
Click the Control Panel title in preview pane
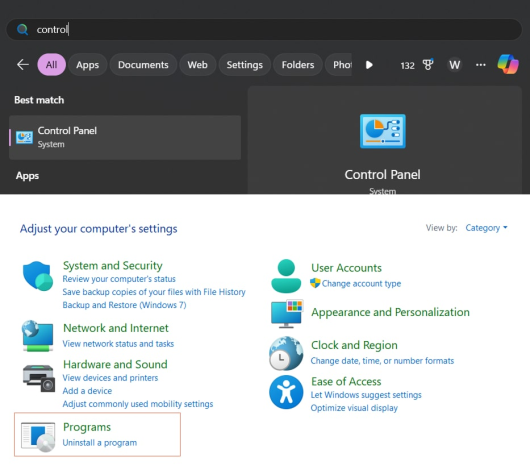[x=382, y=175]
